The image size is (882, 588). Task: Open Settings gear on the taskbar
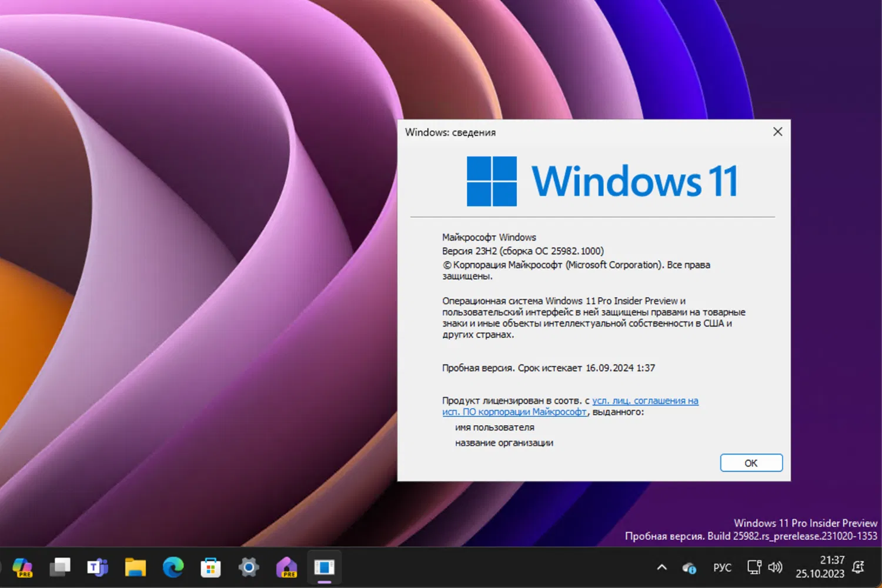pyautogui.click(x=249, y=567)
